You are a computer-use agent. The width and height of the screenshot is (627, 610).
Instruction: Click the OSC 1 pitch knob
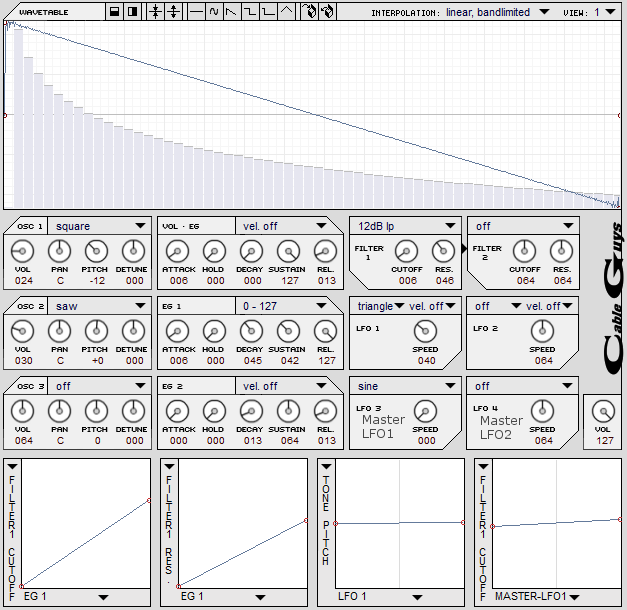pyautogui.click(x=95, y=250)
